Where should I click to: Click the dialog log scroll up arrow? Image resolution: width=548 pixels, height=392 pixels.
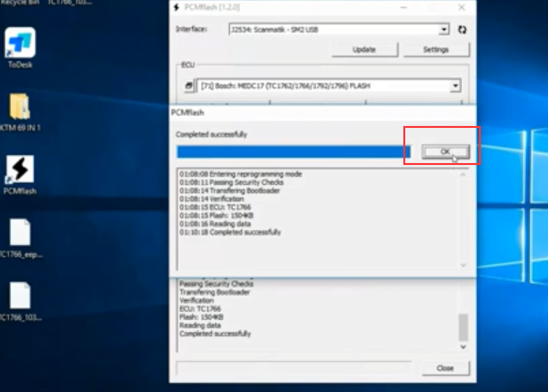[463, 175]
